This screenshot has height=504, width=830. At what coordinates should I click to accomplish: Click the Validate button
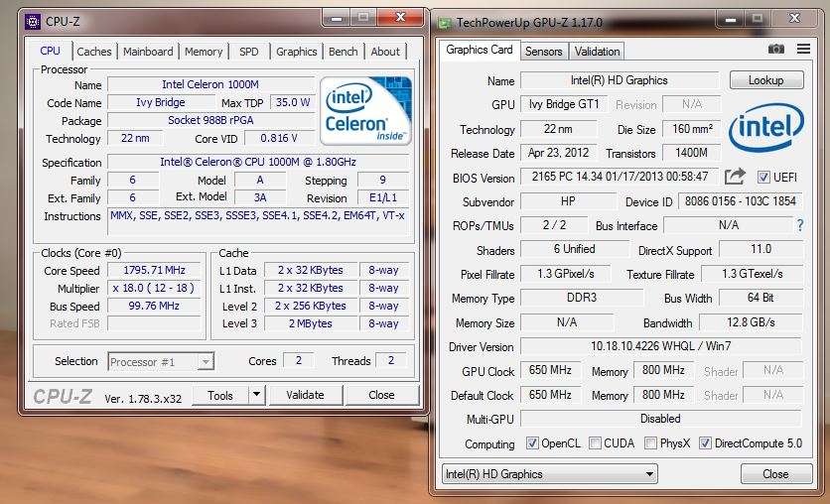[x=306, y=395]
